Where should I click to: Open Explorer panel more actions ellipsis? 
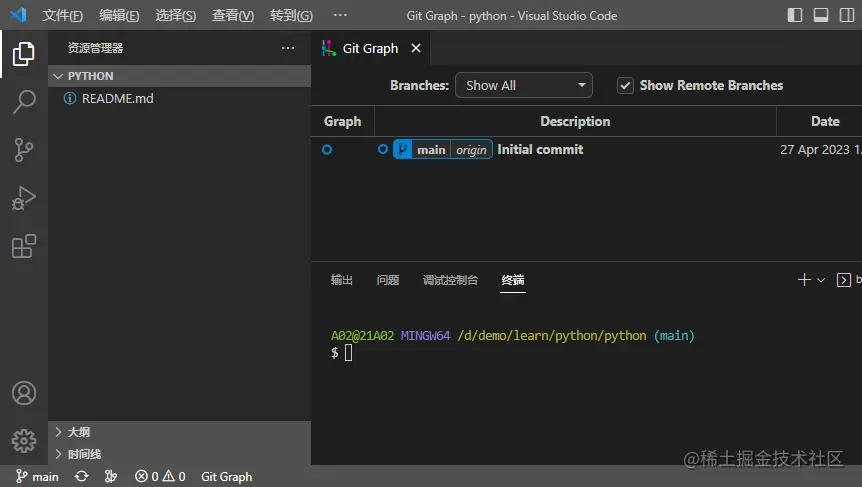pyautogui.click(x=288, y=48)
